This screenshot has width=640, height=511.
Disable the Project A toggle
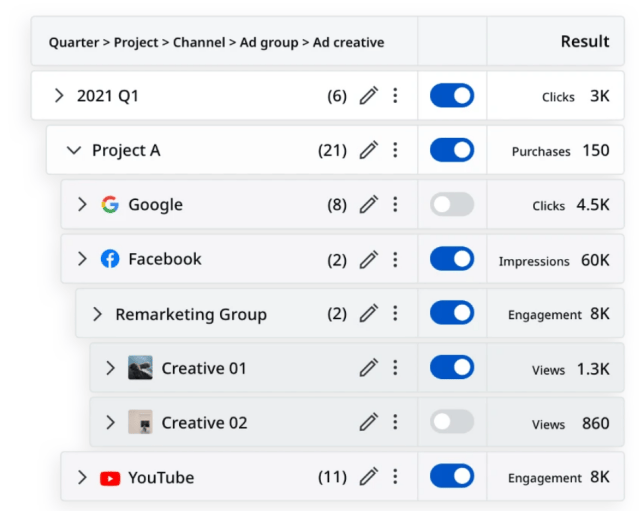pyautogui.click(x=452, y=150)
